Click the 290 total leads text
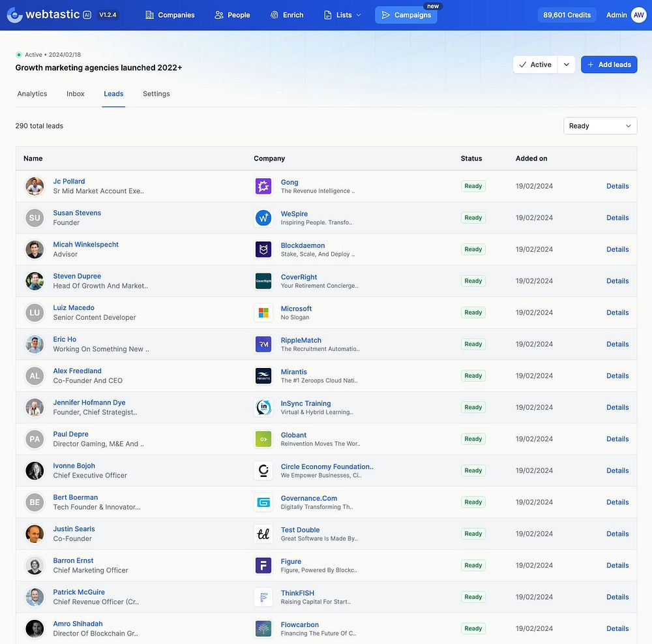Viewport: 652px width, 644px height. tap(39, 126)
